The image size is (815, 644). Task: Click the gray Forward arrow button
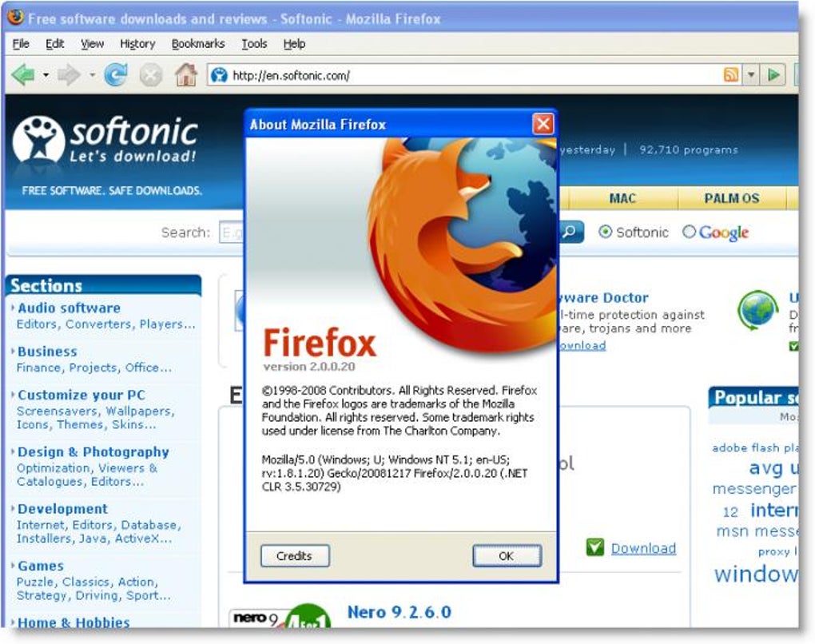(70, 75)
